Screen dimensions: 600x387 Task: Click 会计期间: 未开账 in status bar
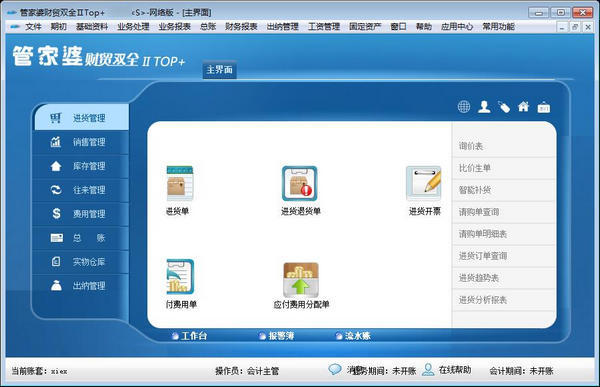pyautogui.click(x=521, y=371)
